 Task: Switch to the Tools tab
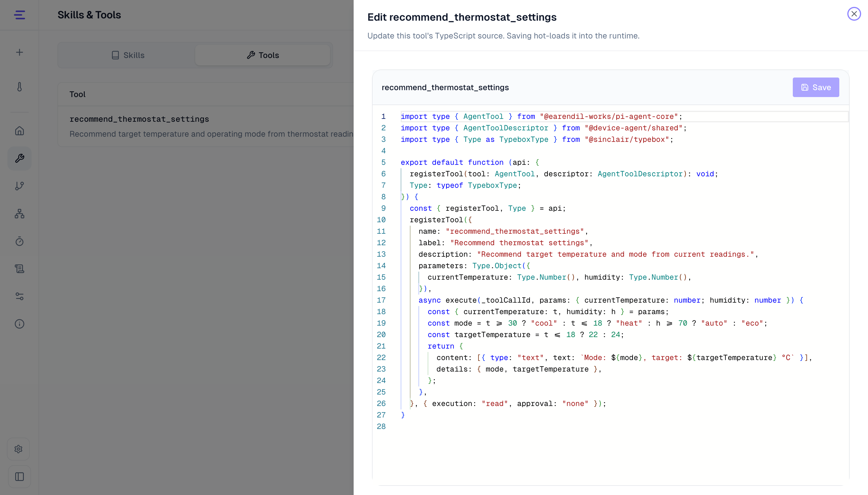[262, 55]
